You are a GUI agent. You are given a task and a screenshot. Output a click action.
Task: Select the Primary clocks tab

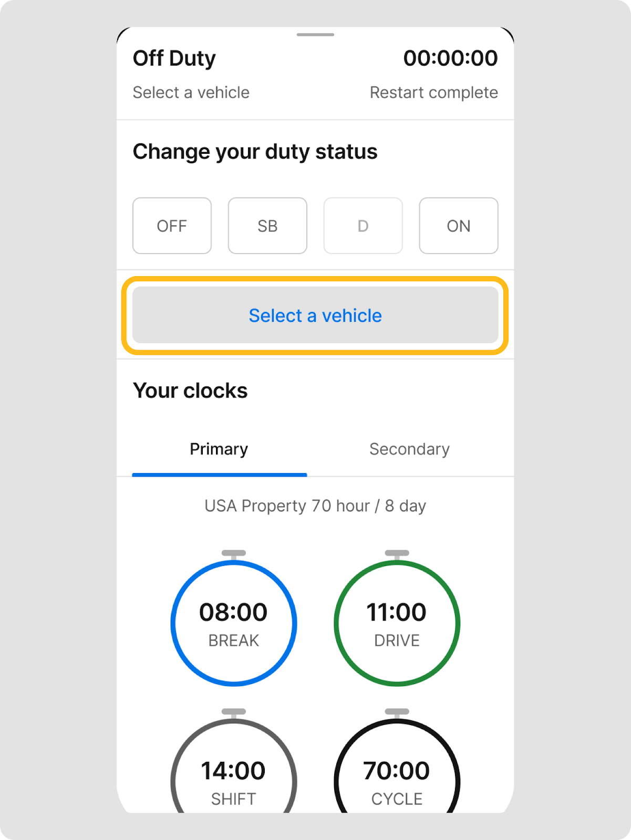click(x=219, y=449)
